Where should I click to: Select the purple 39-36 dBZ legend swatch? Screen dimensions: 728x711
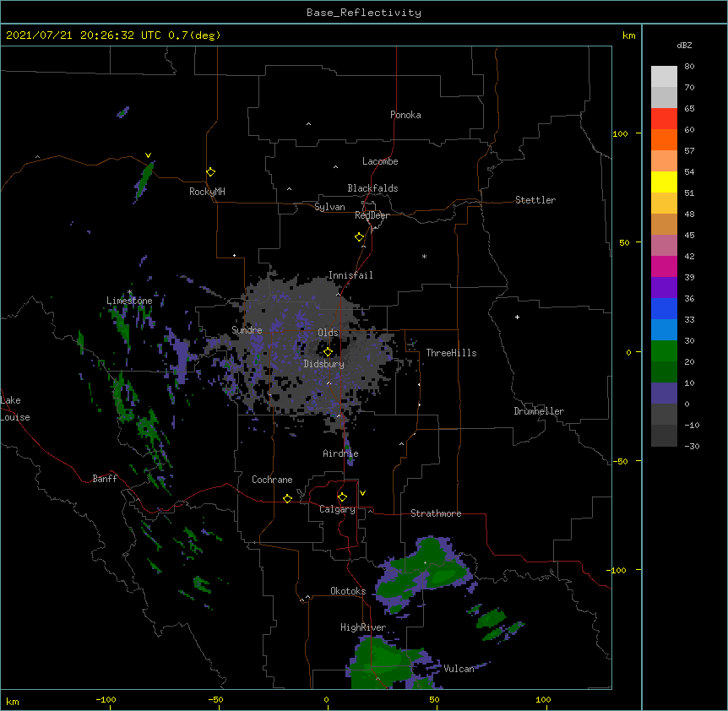point(664,288)
